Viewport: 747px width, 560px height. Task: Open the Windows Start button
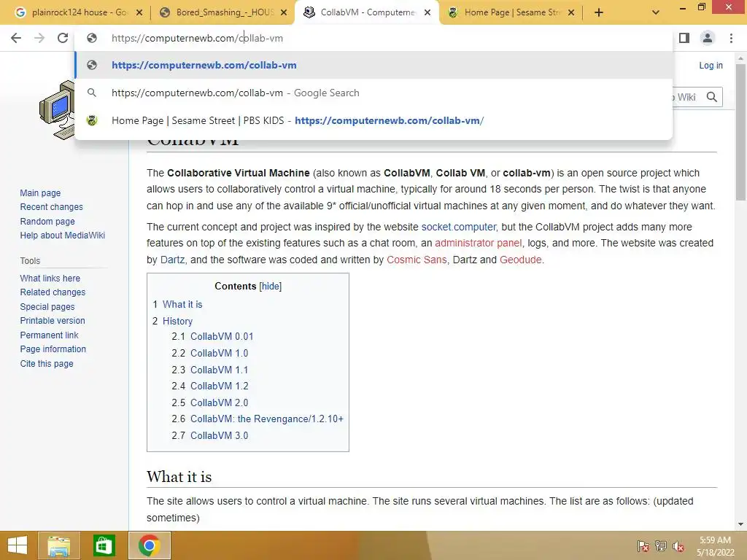pyautogui.click(x=18, y=545)
